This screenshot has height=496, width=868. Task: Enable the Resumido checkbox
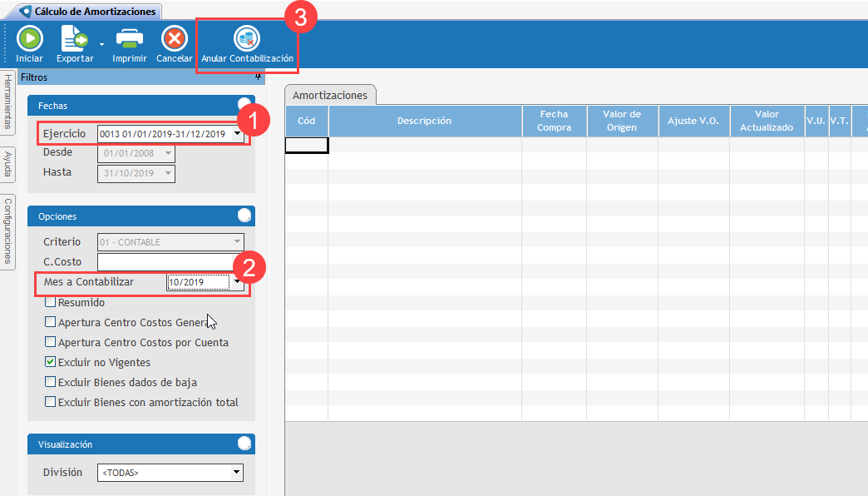[x=50, y=302]
